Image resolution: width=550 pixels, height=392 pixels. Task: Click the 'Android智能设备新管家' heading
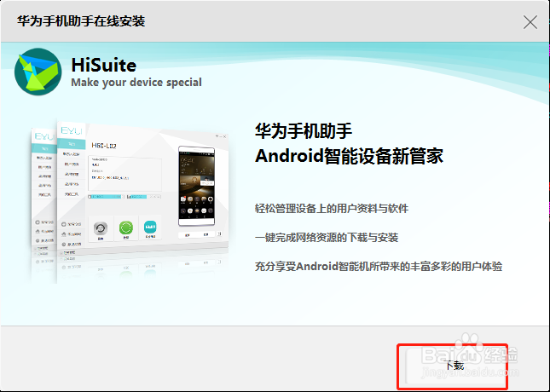pyautogui.click(x=349, y=156)
